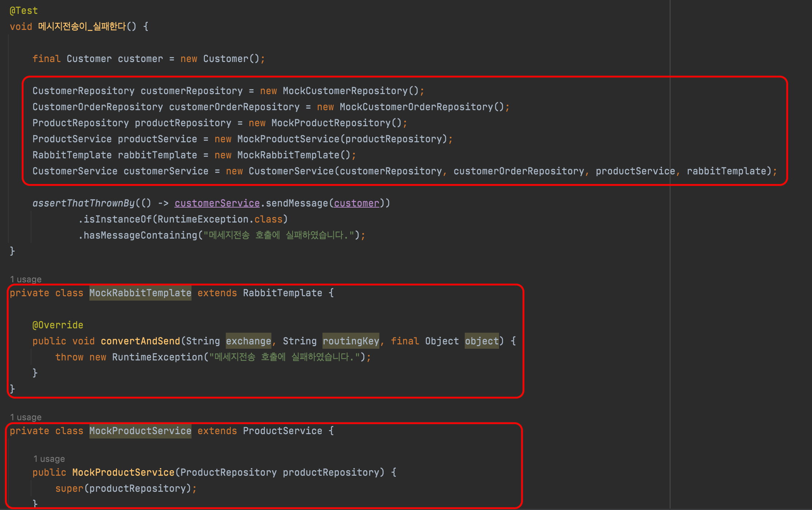Click the Korean test method name 메시지전송이_실패한다
This screenshot has width=812, height=510.
click(x=82, y=27)
